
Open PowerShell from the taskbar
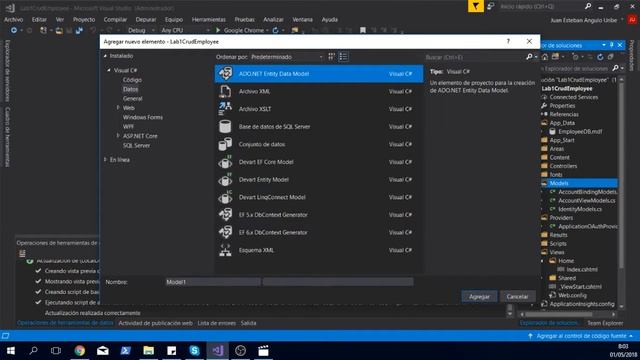(126, 351)
